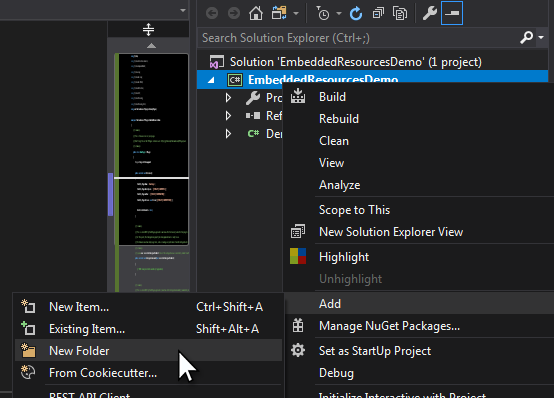Click the New Folder icon
Image resolution: width=554 pixels, height=398 pixels.
[x=28, y=350]
